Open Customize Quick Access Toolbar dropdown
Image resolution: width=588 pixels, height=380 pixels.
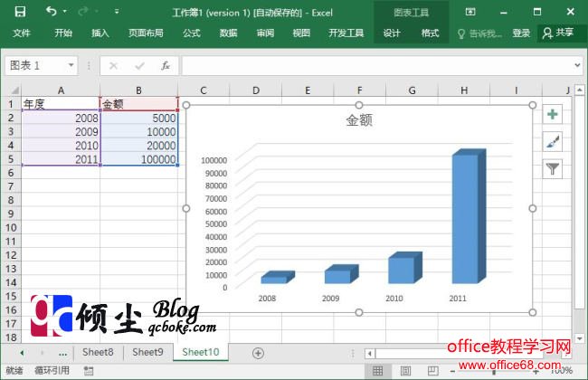(117, 12)
